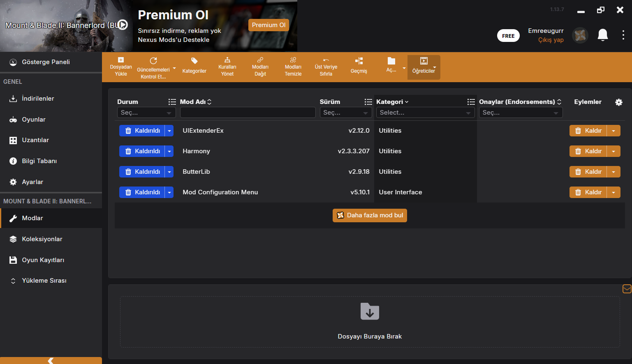
Task: Toggle the dropzone panel orange icon
Action: [627, 289]
